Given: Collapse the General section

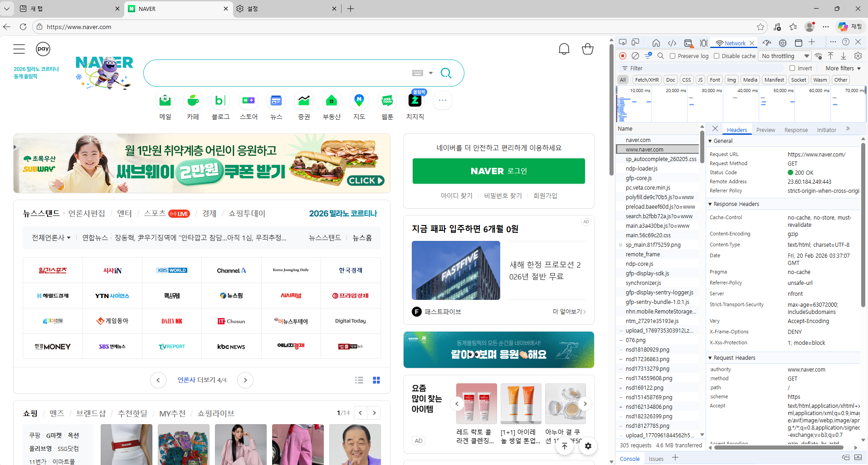Looking at the screenshot, I should pos(710,141).
